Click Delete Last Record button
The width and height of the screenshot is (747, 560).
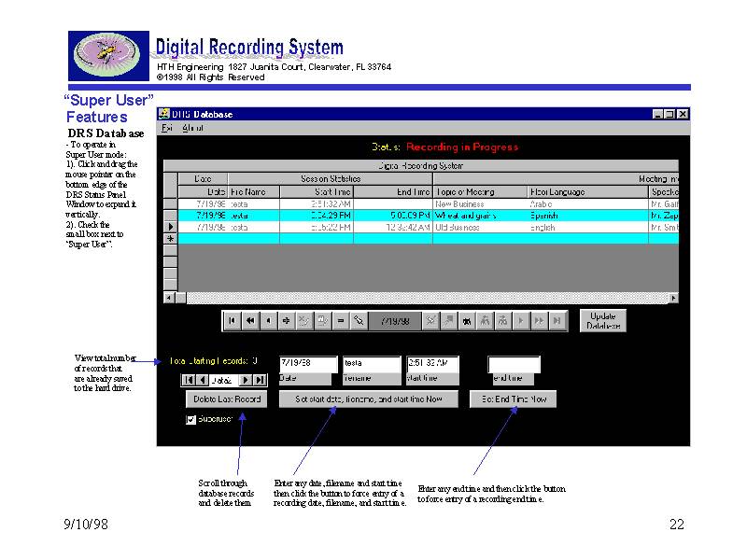(x=226, y=399)
